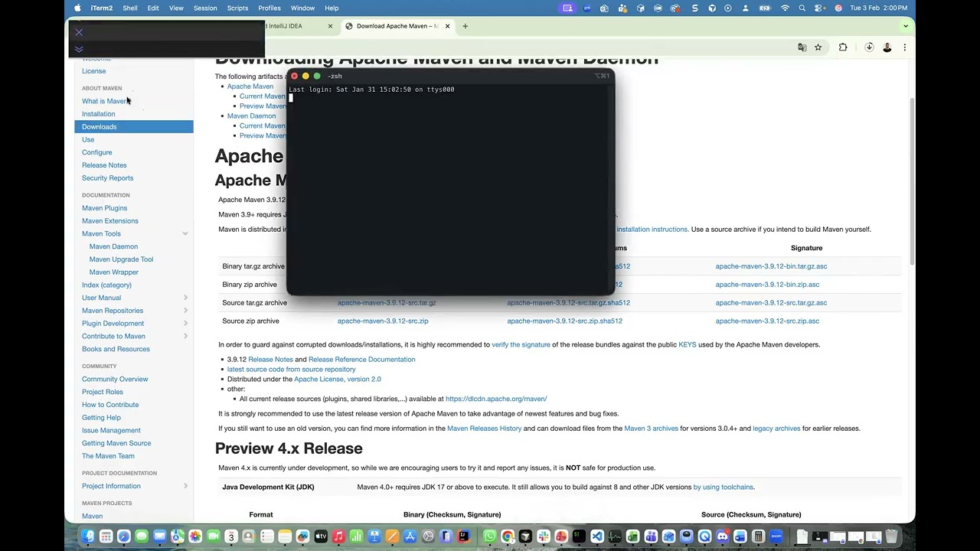980x551 pixels.
Task: Focus the iTerm2 terminal prompt area
Action: pos(450,187)
